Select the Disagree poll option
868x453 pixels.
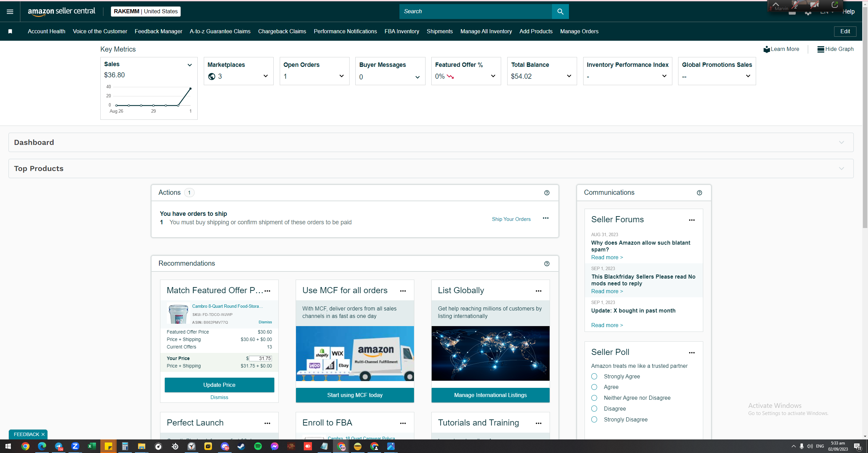click(x=594, y=409)
